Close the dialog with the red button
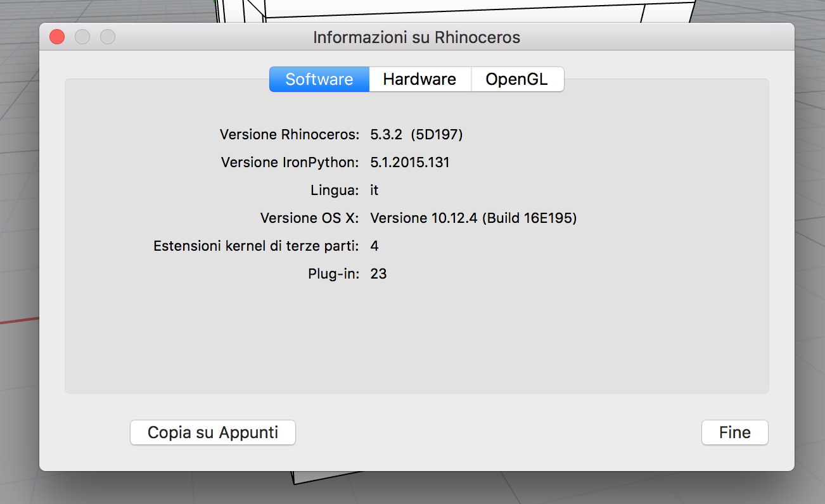The image size is (825, 504). pyautogui.click(x=57, y=37)
